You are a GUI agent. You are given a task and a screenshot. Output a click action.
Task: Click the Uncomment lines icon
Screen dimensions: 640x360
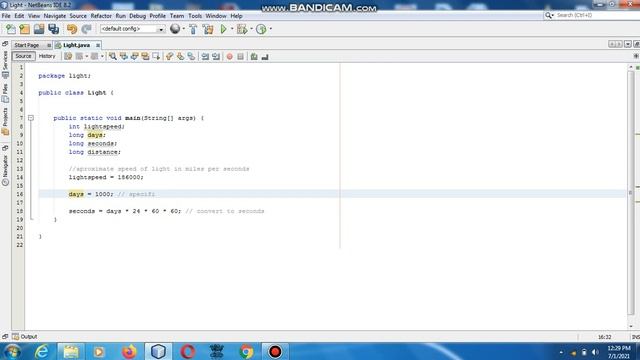pos(265,56)
